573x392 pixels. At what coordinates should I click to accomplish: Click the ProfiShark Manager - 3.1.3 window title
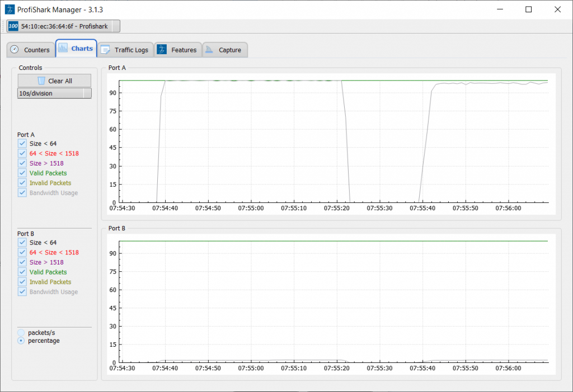[x=60, y=10]
